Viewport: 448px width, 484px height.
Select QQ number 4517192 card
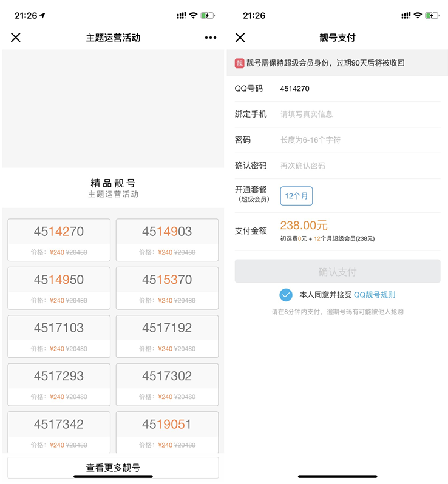click(x=167, y=336)
